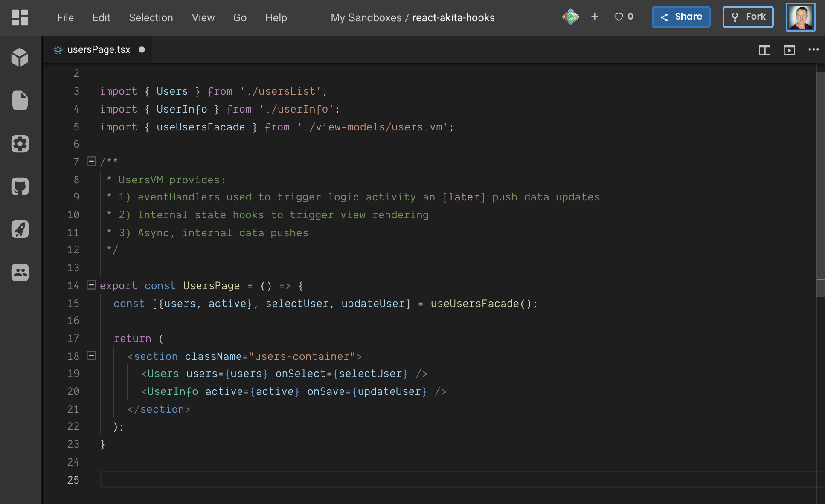Image resolution: width=825 pixels, height=504 pixels.
Task: Open Configuration Files gear icon
Action: coord(20,144)
